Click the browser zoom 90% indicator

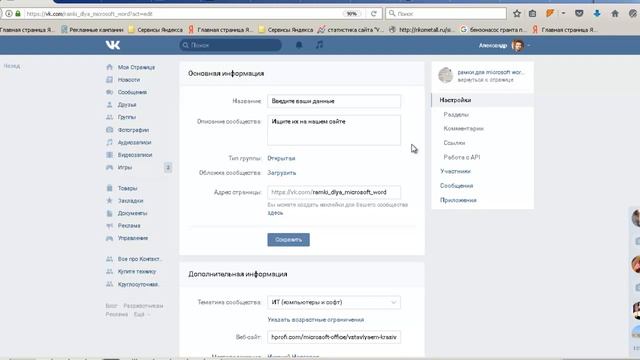351,13
